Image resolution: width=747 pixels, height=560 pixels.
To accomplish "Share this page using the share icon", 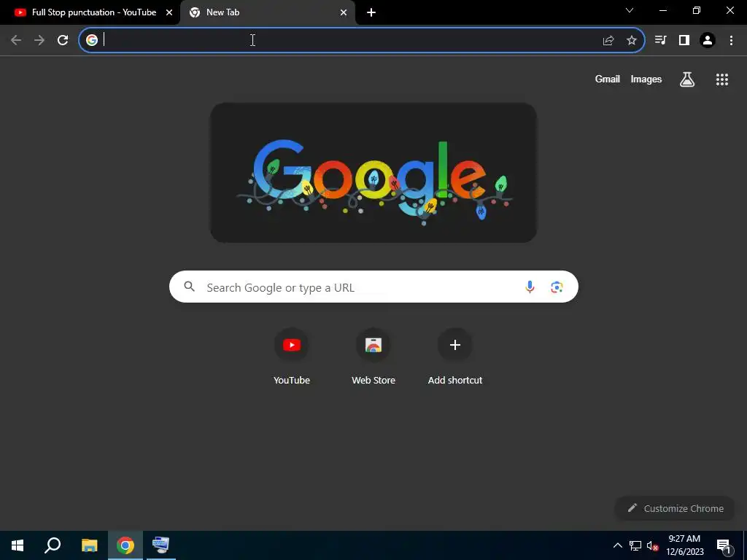I will click(x=608, y=41).
